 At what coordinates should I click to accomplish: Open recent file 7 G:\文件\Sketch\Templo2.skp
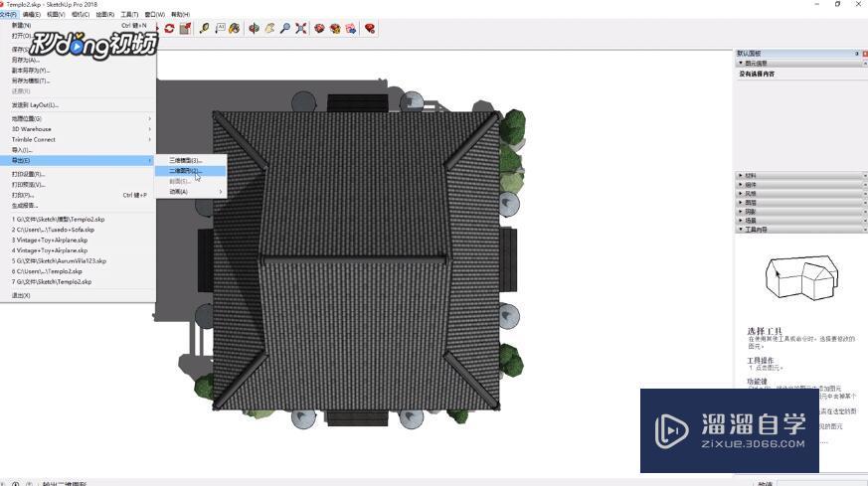tap(79, 281)
